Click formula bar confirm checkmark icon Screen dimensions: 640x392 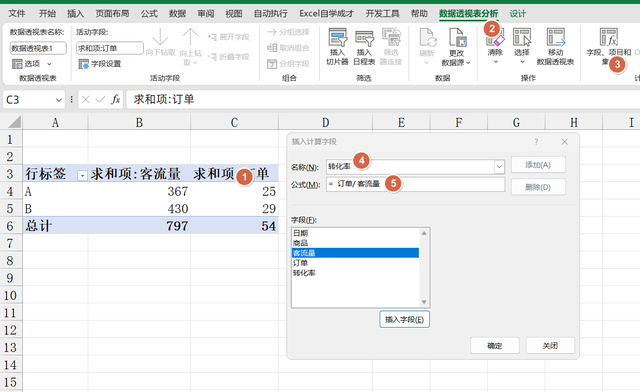tap(100, 99)
